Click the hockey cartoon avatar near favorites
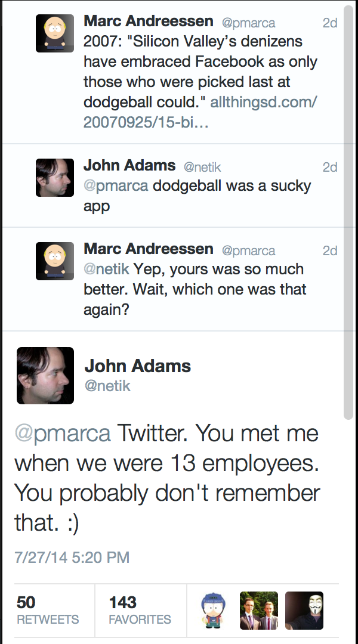The height and width of the screenshot is (644, 358). (214, 611)
